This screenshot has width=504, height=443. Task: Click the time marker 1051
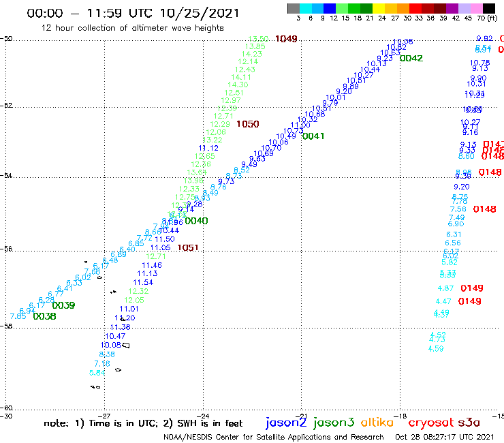click(188, 247)
